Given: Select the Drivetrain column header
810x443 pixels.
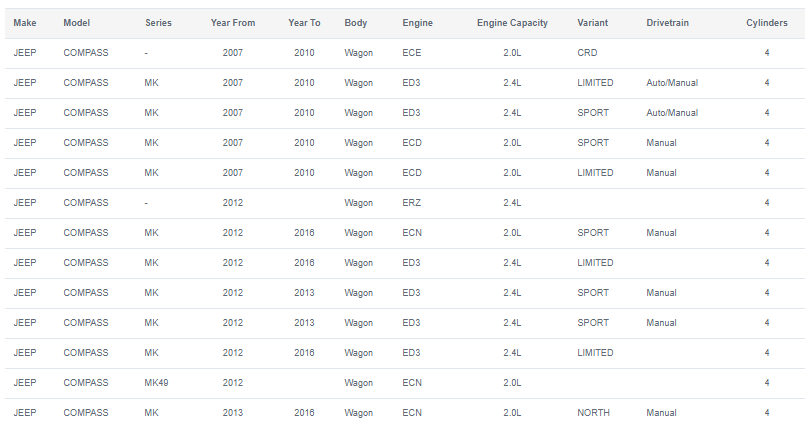Looking at the screenshot, I should 667,23.
